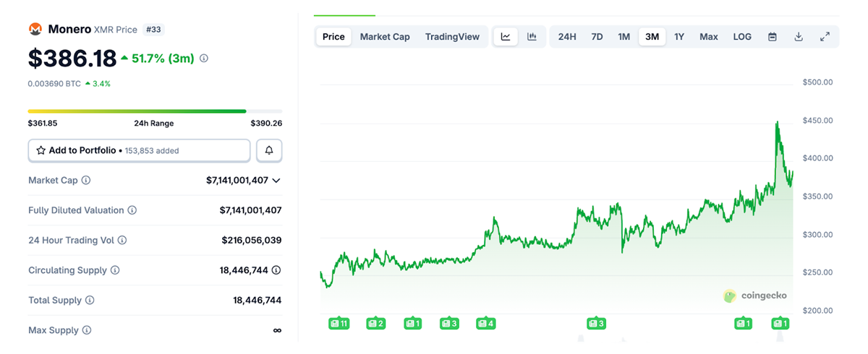This screenshot has width=868, height=354.
Task: Open the calendar date range picker
Action: [x=773, y=37]
